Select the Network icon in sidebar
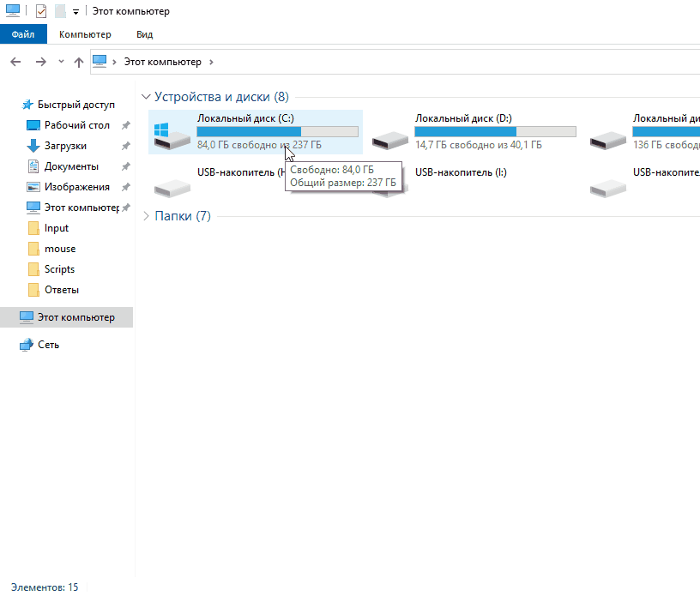Viewport: 700px width, 596px height. 27,345
